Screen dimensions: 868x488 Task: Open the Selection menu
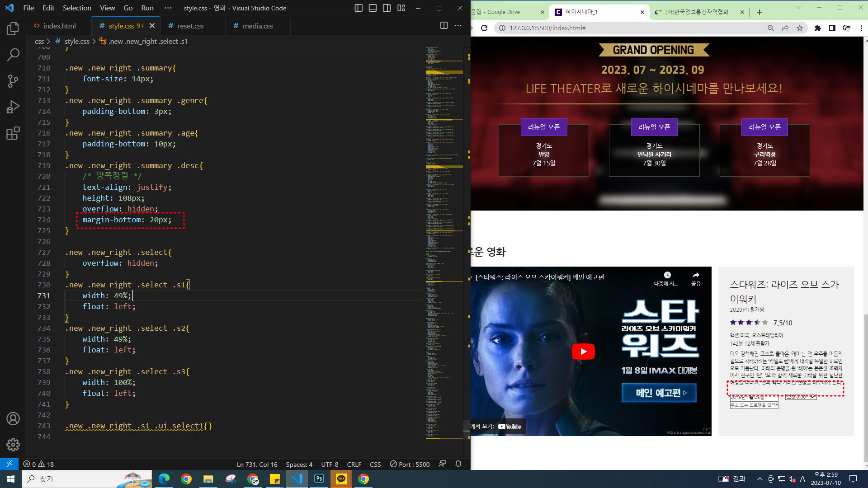click(x=77, y=8)
